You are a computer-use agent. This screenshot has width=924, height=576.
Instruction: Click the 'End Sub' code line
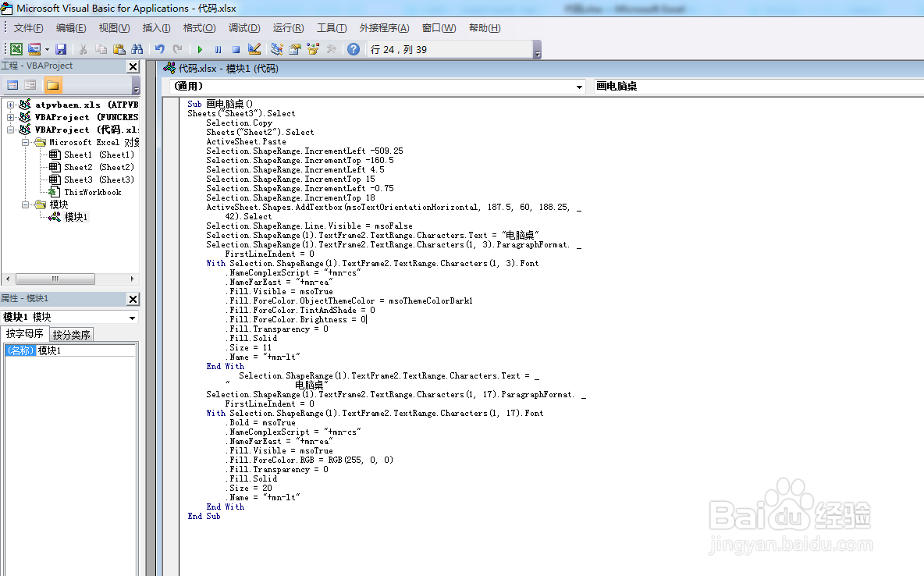(204, 516)
